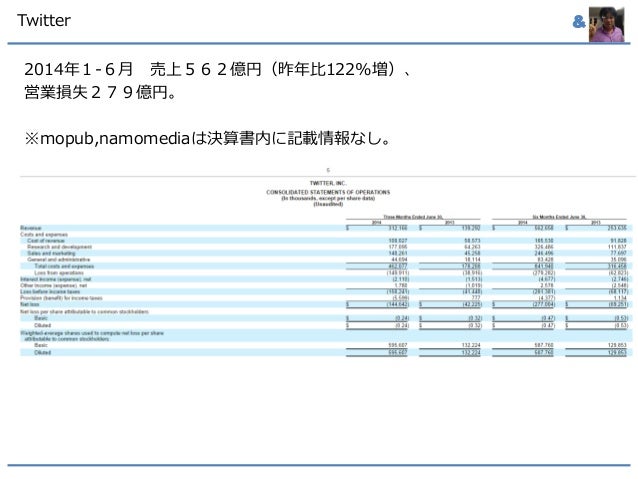Click sales and marketing value "45,258"
638x479 pixels.
(472, 253)
